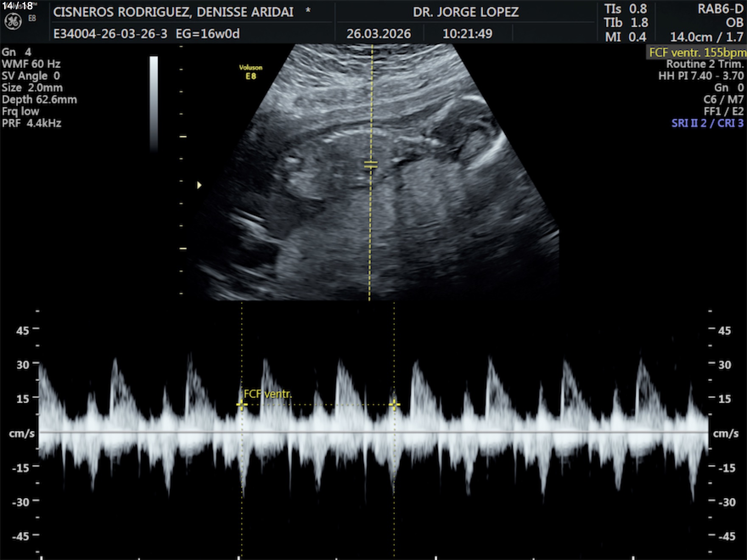The image size is (747, 560).
Task: Select the right FCF ventr. caliper cross
Action: (394, 405)
